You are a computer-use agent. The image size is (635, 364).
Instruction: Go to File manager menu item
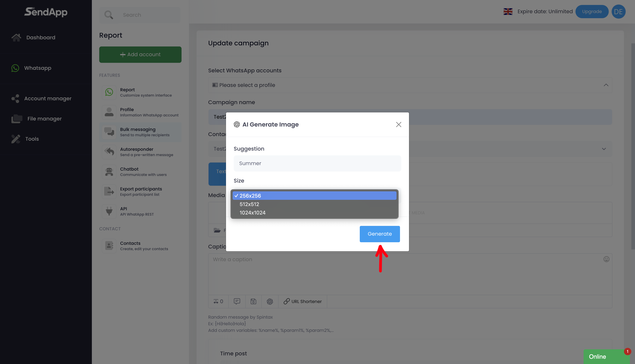[44, 119]
